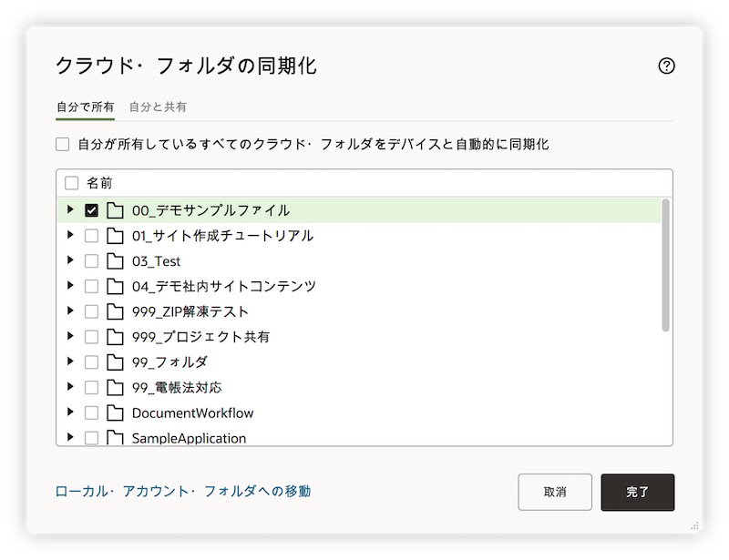Viewport: 729px width, 560px height.
Task: Open the help question mark icon
Action: click(666, 66)
